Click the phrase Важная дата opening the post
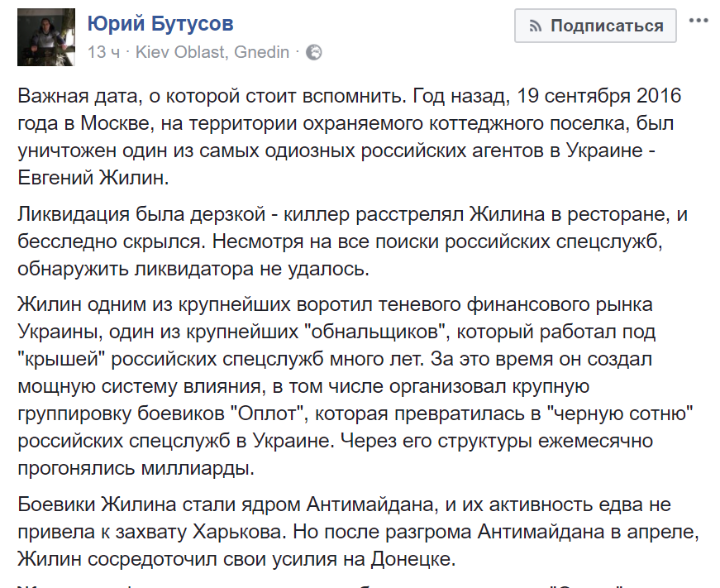 (76, 96)
